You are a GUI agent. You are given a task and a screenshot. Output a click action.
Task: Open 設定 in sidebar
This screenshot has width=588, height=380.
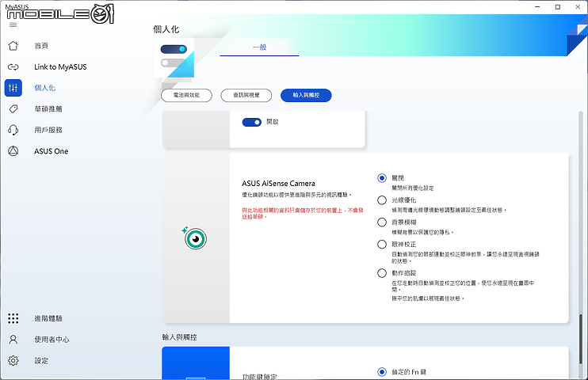pos(41,360)
